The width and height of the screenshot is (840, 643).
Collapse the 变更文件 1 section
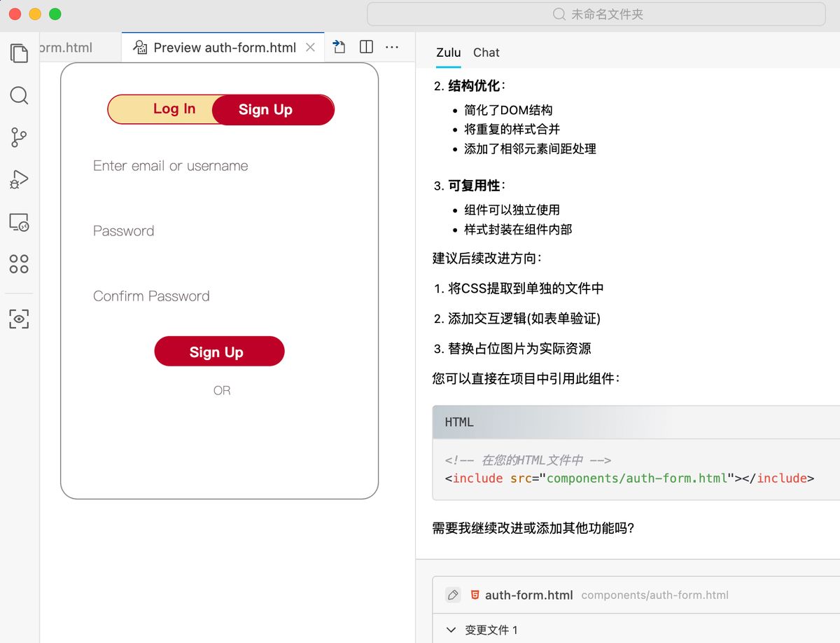[x=451, y=630]
